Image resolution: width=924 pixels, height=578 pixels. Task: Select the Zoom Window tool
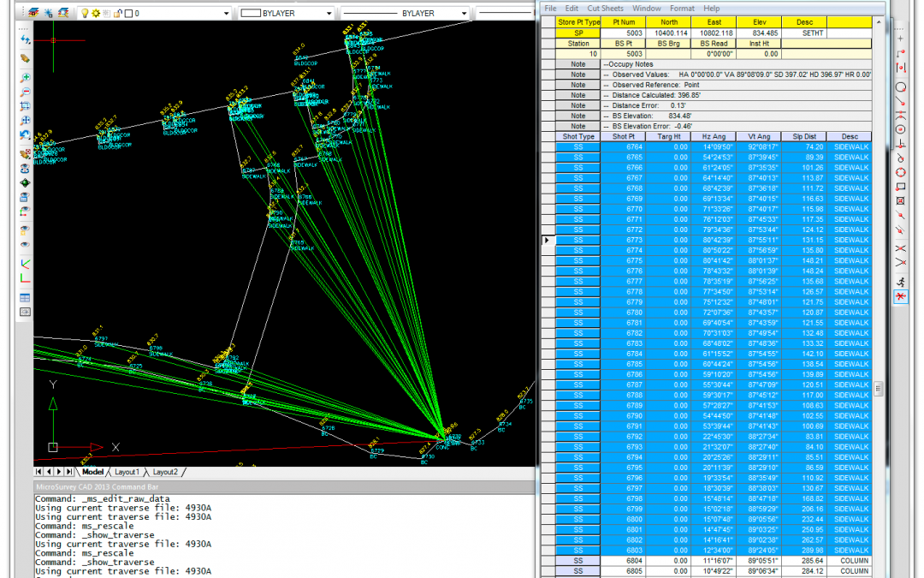pos(26,106)
